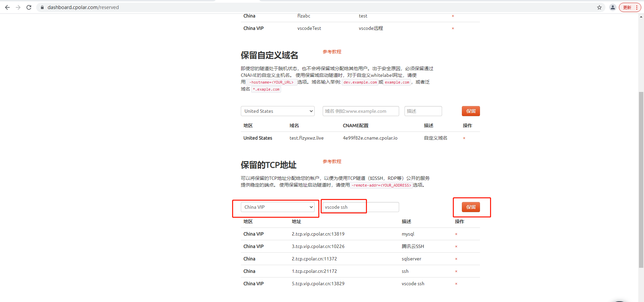Select address 1.tcp.cpolar.cn:21172
Image resolution: width=644 pixels, height=302 pixels.
pyautogui.click(x=314, y=271)
